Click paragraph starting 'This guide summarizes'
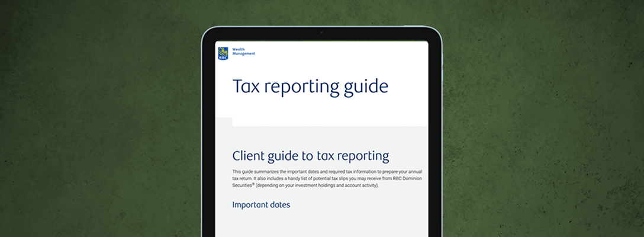The height and width of the screenshot is (237, 644). click(x=327, y=178)
